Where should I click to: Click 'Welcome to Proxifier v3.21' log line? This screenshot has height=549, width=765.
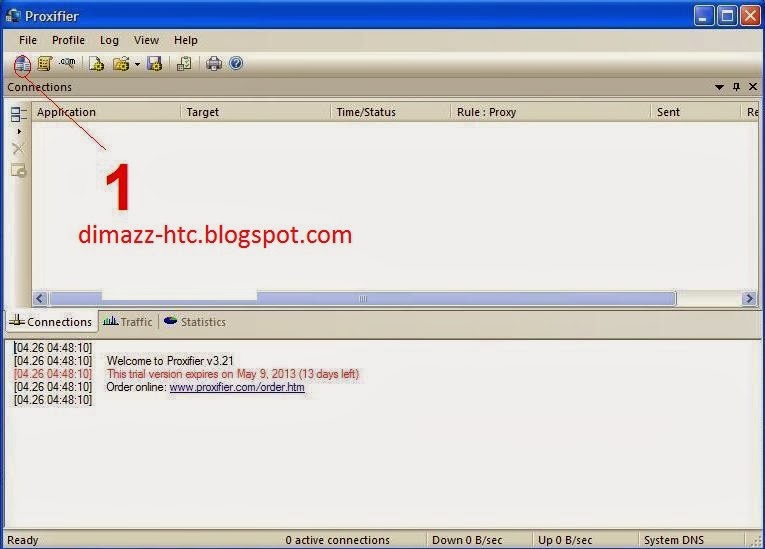[x=170, y=361]
